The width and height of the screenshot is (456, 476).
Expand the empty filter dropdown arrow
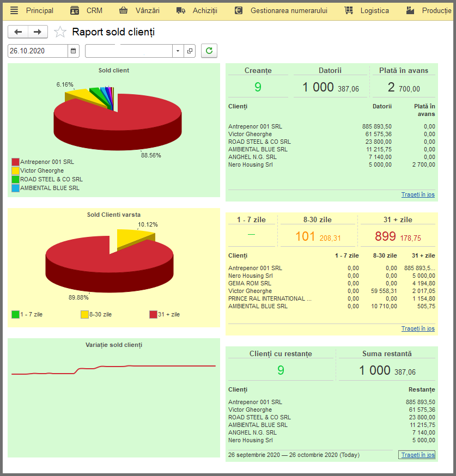(x=178, y=51)
